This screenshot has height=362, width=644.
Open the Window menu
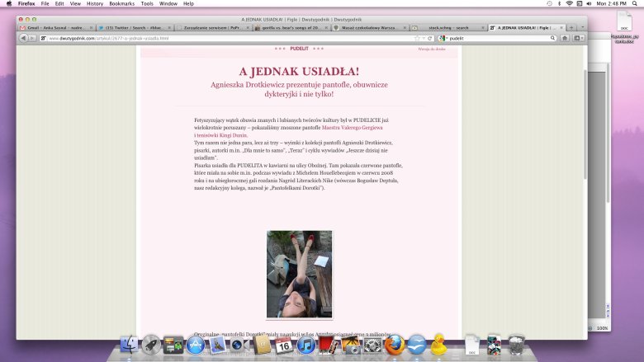pos(168,3)
